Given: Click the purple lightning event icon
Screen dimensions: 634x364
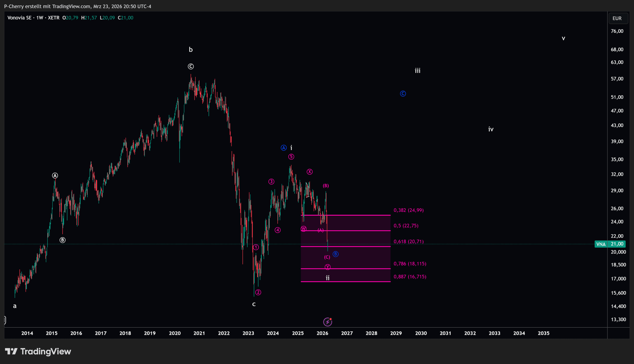Looking at the screenshot, I should [x=327, y=322].
